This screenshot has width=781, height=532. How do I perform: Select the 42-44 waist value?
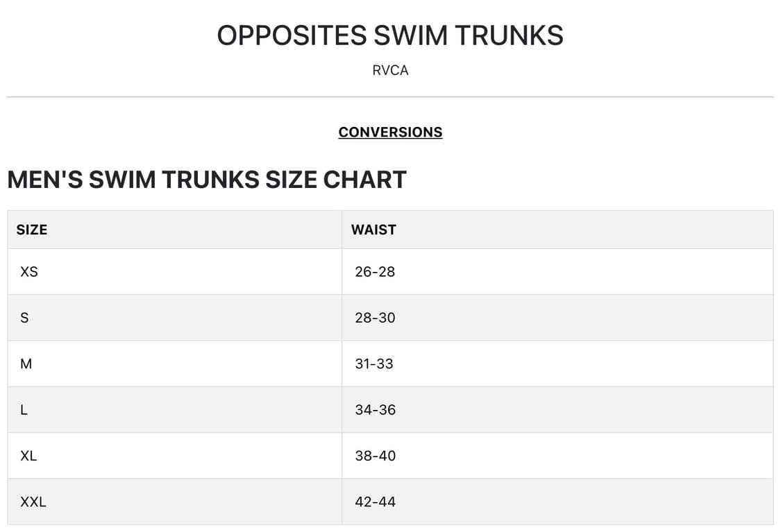pos(375,501)
